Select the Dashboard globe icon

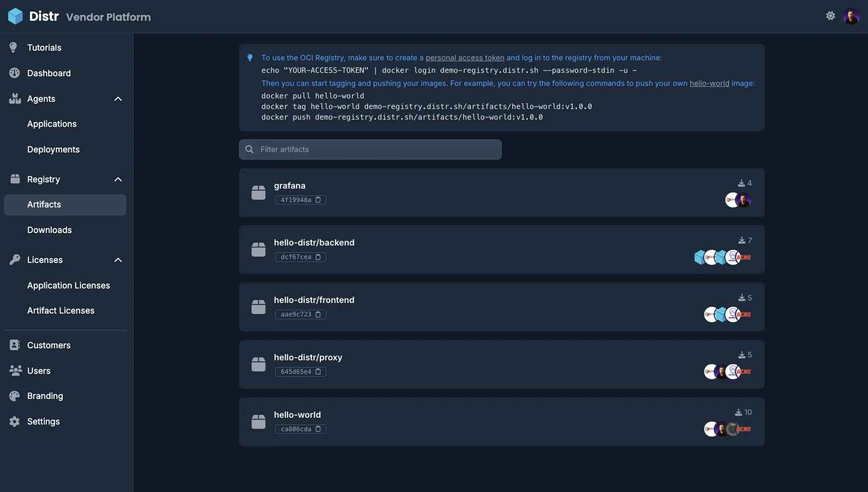[14, 73]
